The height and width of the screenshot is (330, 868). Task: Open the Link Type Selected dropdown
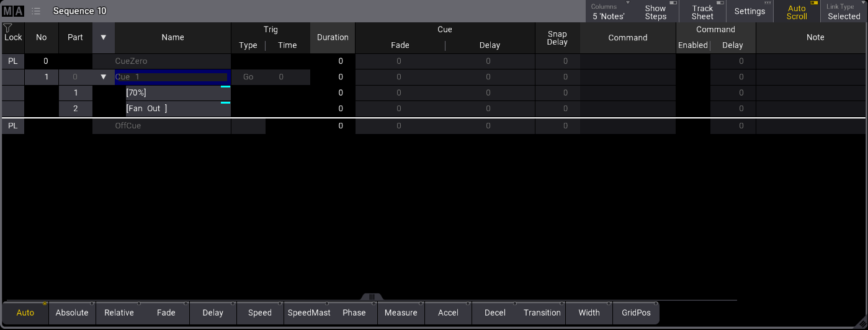pos(844,12)
